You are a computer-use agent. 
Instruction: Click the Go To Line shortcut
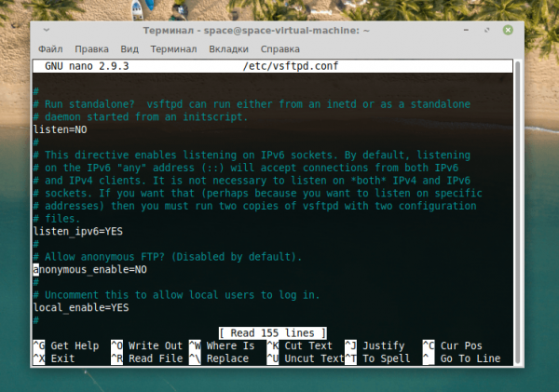coord(461,358)
